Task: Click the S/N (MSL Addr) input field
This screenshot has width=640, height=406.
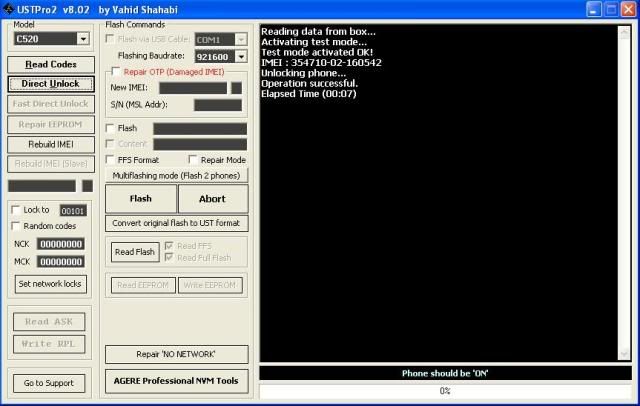Action: (218, 105)
